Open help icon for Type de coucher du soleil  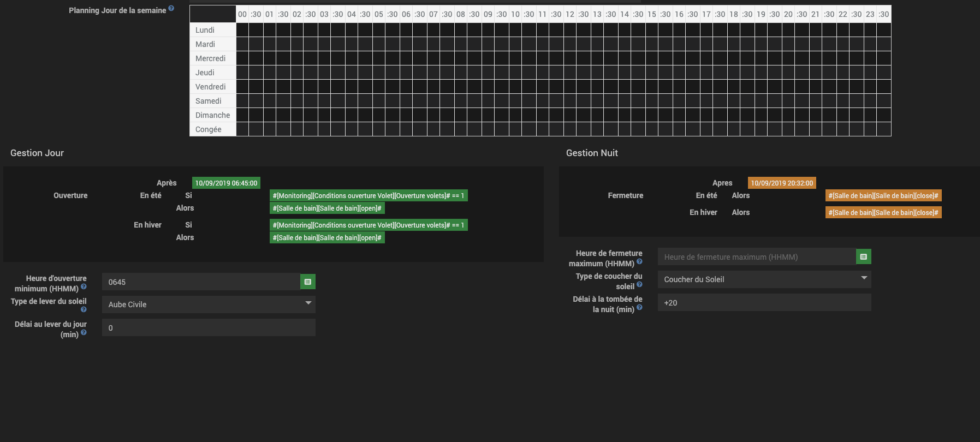pos(639,284)
